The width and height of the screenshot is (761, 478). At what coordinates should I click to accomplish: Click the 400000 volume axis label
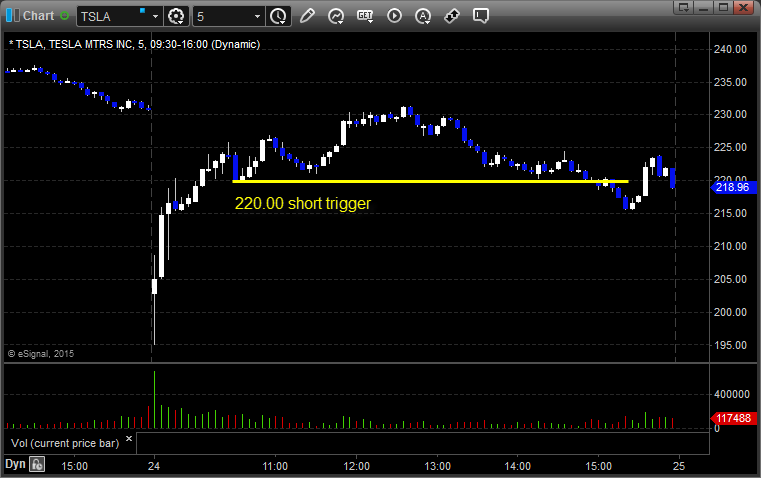(731, 395)
